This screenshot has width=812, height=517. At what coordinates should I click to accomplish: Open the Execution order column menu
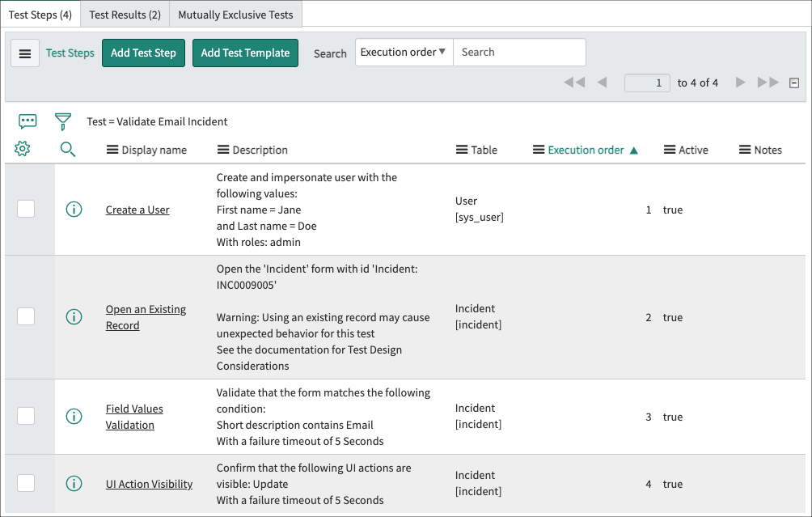click(x=538, y=150)
